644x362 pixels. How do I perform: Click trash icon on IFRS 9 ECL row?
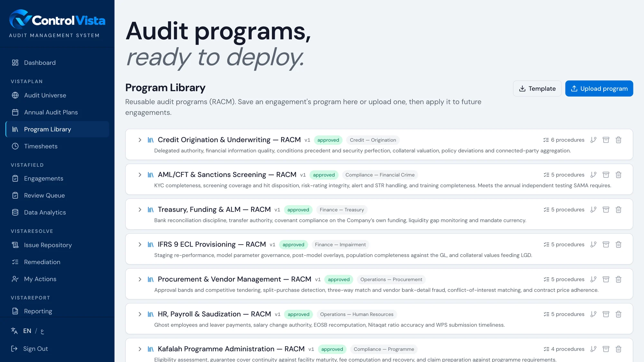click(619, 245)
